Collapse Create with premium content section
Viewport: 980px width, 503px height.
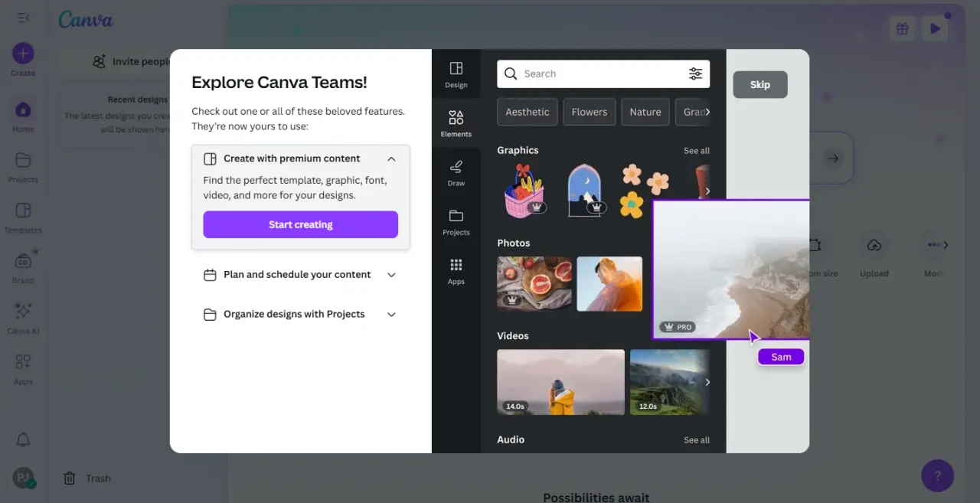pos(300,158)
